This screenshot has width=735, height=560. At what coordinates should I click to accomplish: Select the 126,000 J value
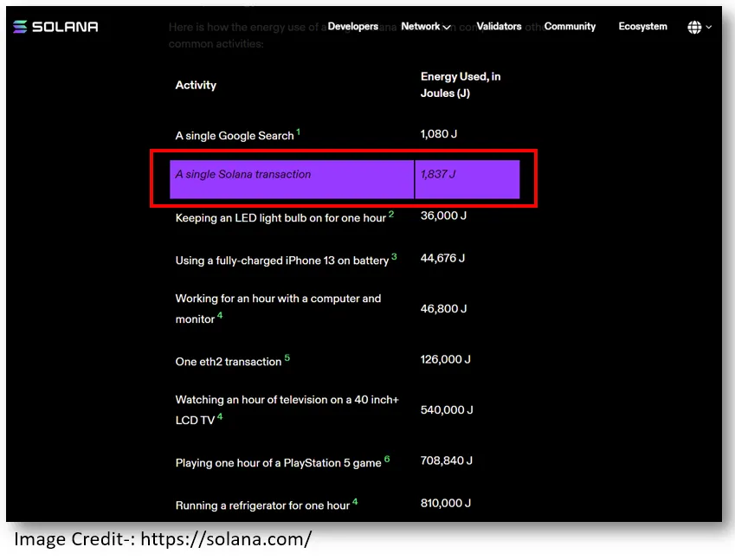(445, 359)
